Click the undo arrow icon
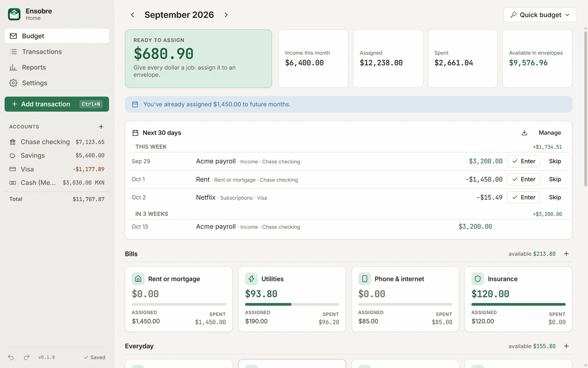 (11, 357)
